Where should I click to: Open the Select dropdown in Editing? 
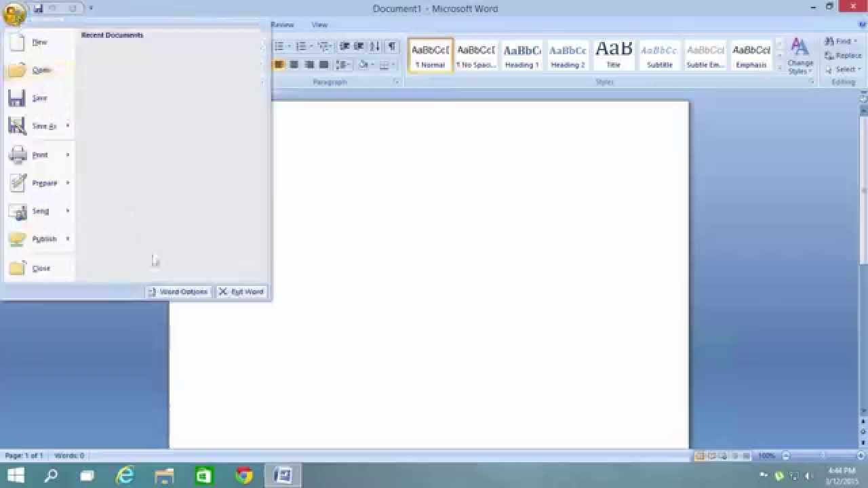tap(842, 69)
